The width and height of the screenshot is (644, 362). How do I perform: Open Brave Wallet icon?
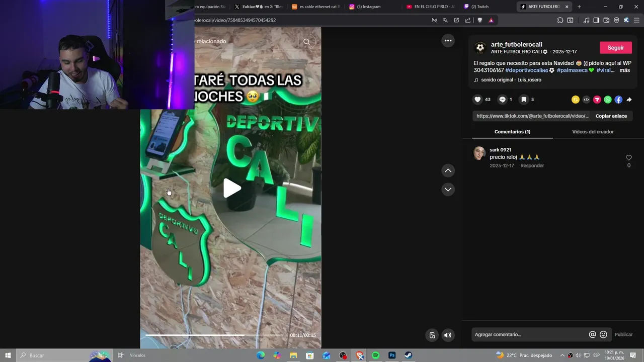(x=606, y=20)
